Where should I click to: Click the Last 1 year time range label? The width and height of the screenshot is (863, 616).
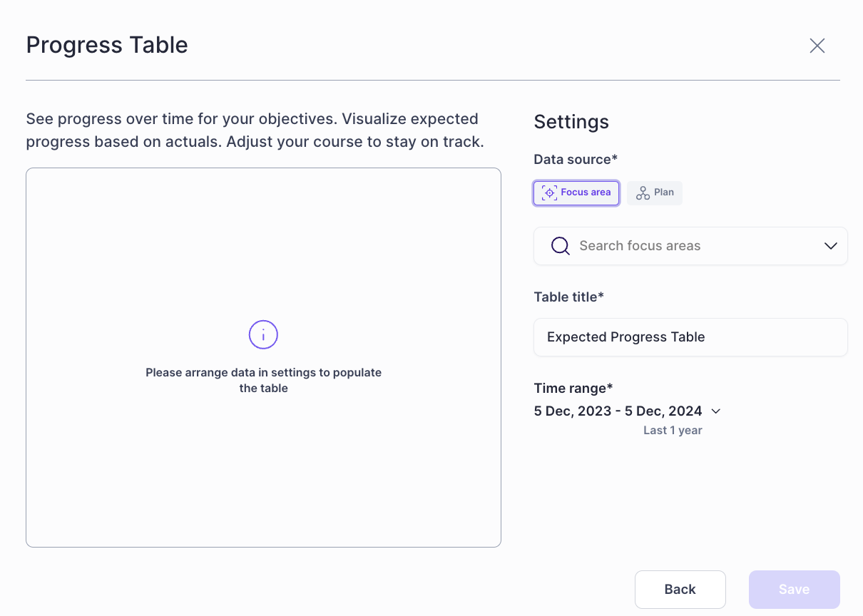point(672,430)
